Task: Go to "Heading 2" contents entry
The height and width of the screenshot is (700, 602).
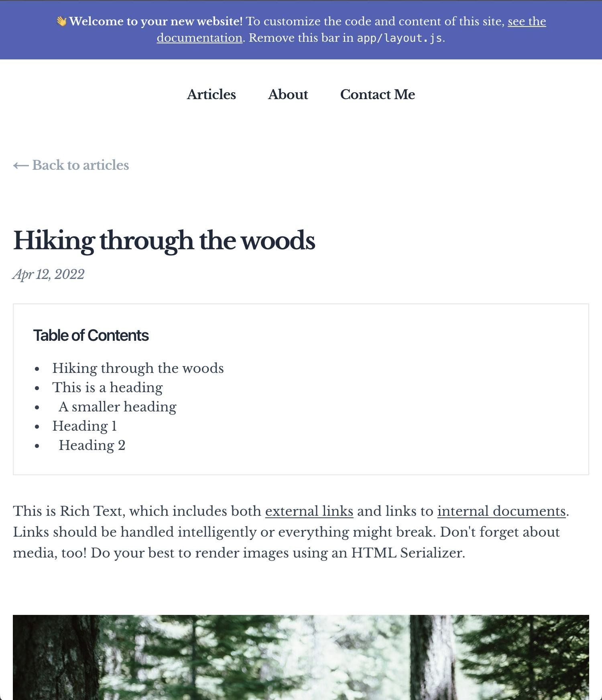Action: [x=92, y=445]
